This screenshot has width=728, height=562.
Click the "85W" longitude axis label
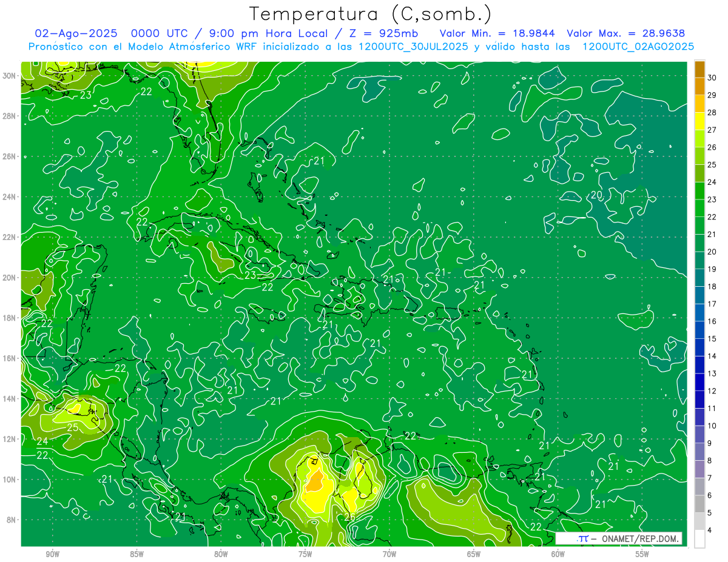[x=136, y=554]
